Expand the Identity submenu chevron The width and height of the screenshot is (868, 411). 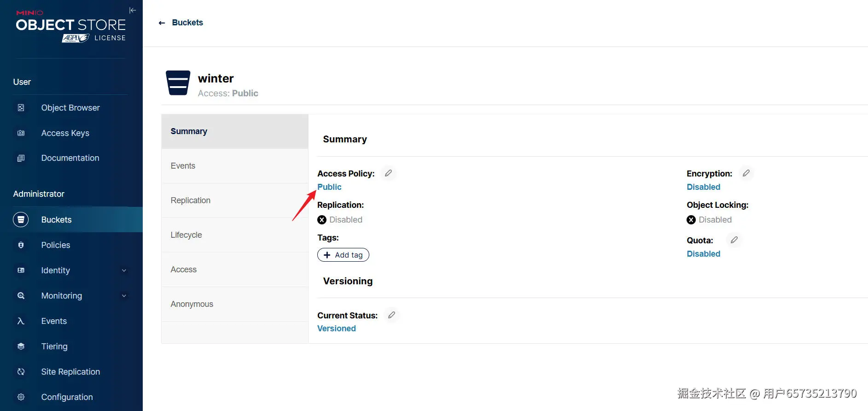124,270
